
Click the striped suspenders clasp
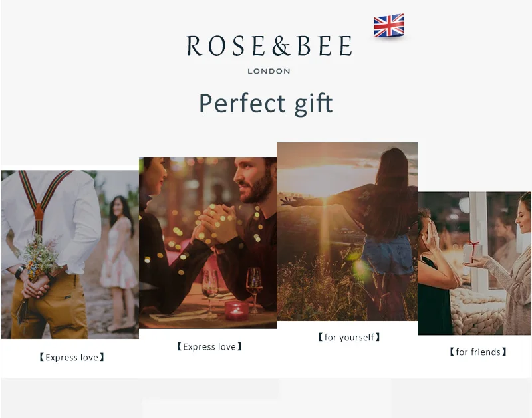point(39,213)
